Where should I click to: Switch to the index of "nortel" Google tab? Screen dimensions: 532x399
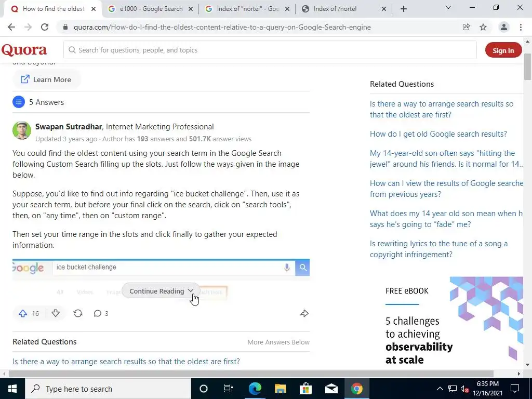(x=248, y=9)
